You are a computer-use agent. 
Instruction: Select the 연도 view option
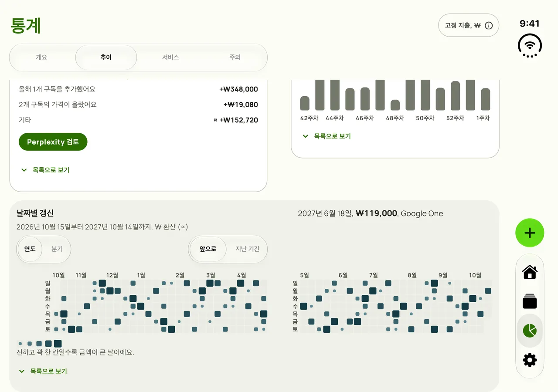coord(30,249)
